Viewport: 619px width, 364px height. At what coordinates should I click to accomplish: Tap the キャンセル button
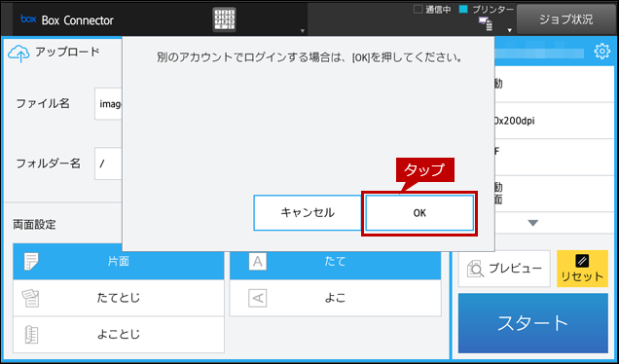coord(308,213)
